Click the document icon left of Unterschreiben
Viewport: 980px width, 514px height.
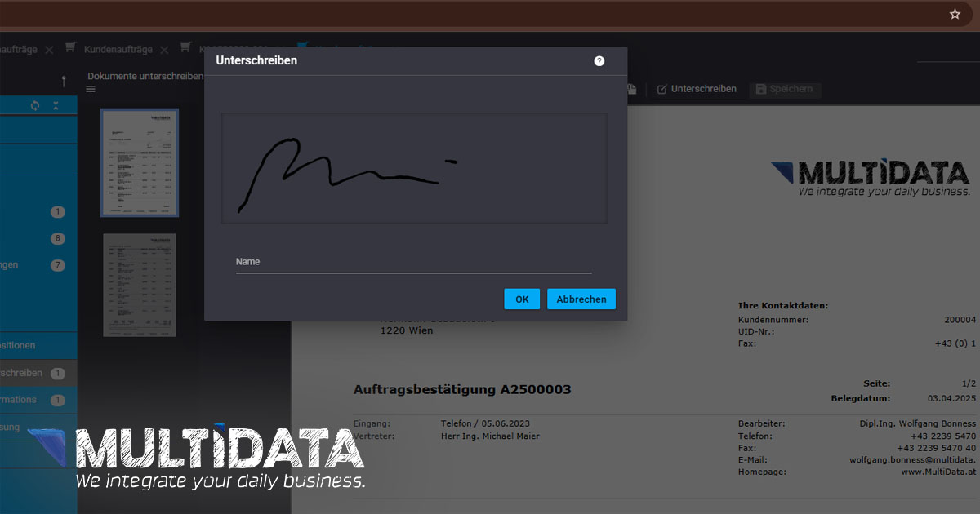coord(631,89)
